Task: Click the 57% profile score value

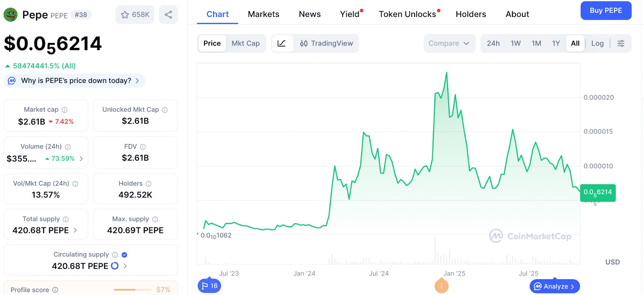Action: click(x=163, y=290)
